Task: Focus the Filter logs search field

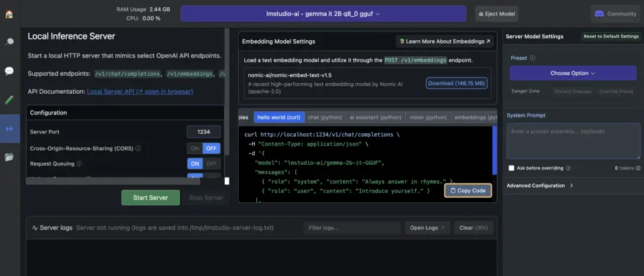Action: (x=352, y=228)
